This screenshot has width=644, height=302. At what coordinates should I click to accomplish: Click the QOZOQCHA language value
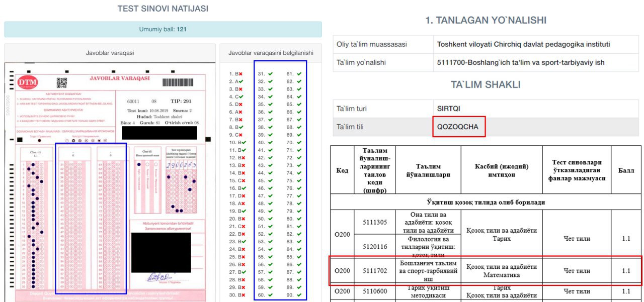point(458,127)
